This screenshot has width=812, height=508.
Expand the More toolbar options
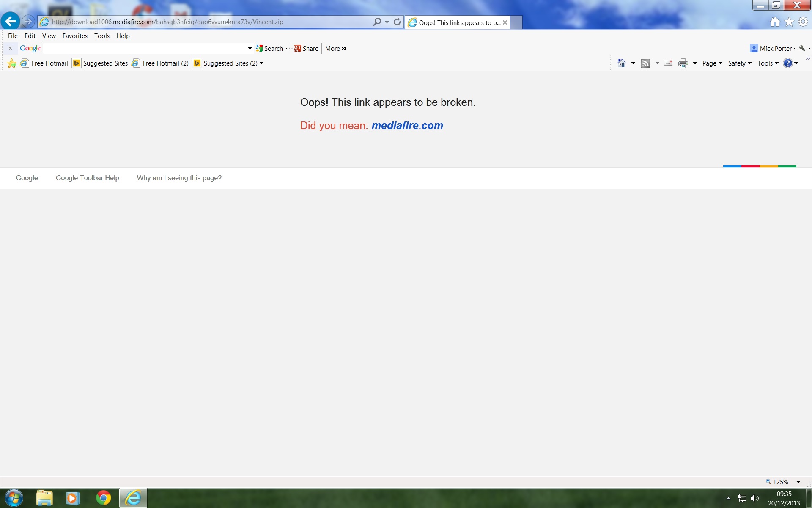pos(336,48)
